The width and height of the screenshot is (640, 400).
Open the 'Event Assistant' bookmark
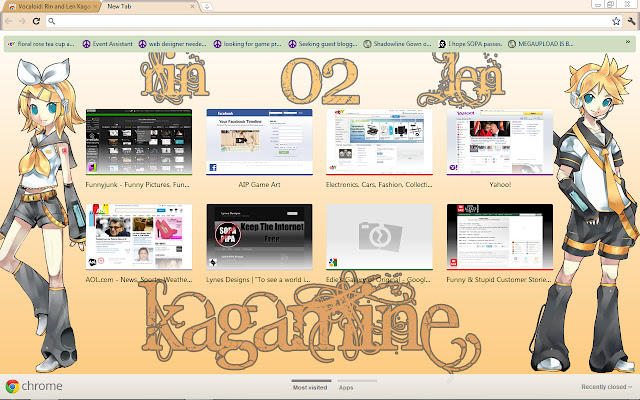108,44
